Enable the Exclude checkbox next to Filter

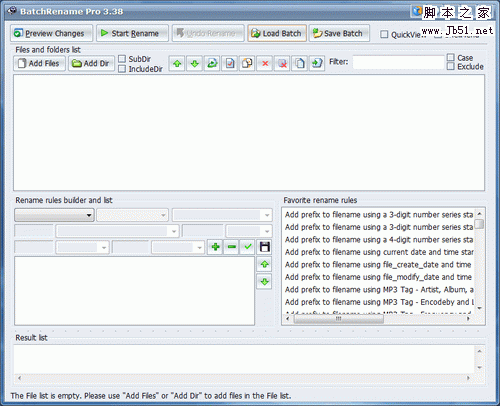tap(451, 66)
